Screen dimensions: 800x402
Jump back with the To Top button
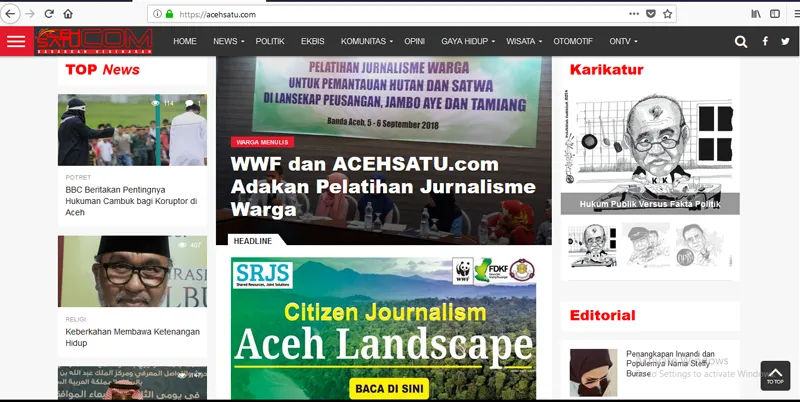(x=775, y=376)
